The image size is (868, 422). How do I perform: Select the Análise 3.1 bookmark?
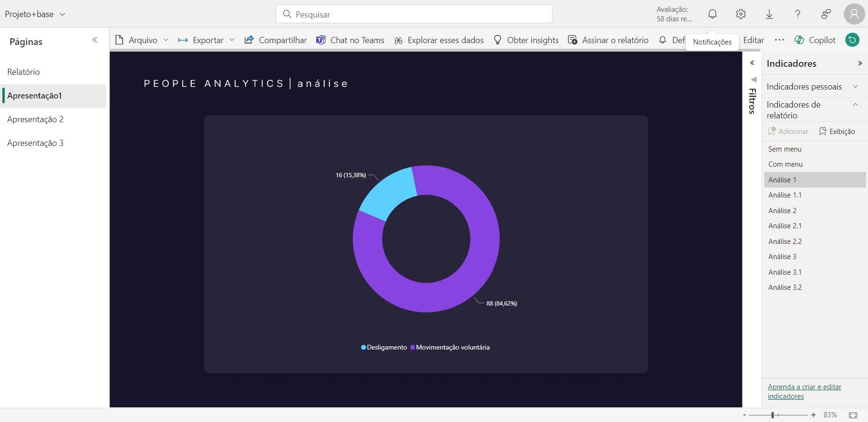(x=815, y=272)
